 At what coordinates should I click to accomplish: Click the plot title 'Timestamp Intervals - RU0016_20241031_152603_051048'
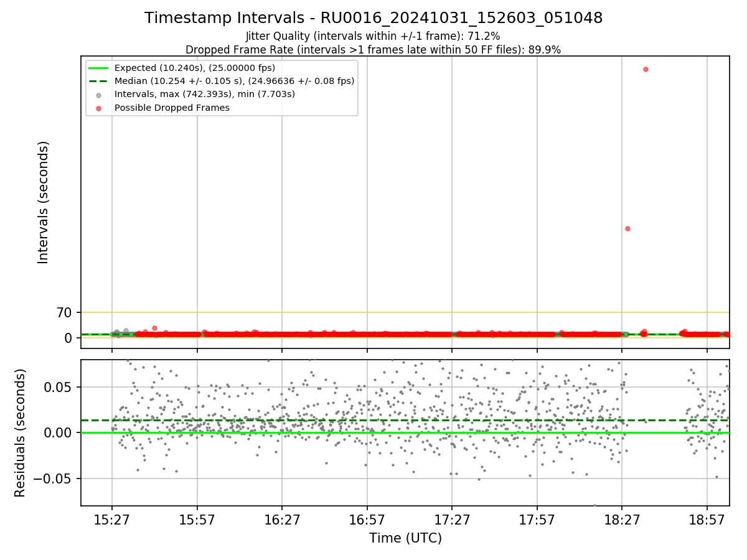(374, 18)
